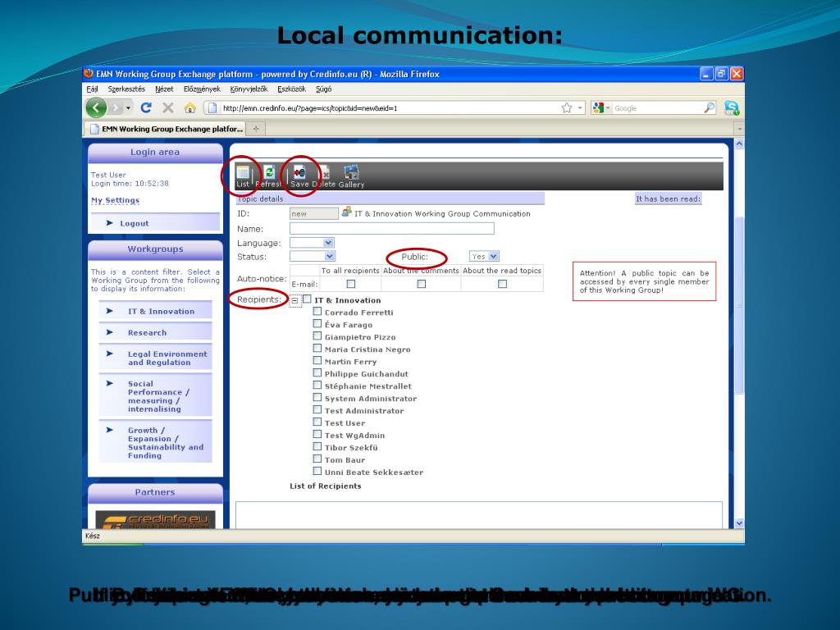Screen dimensions: 840x630
Task: Check the Maria Cristina Negro recipient box
Action: coord(317,348)
